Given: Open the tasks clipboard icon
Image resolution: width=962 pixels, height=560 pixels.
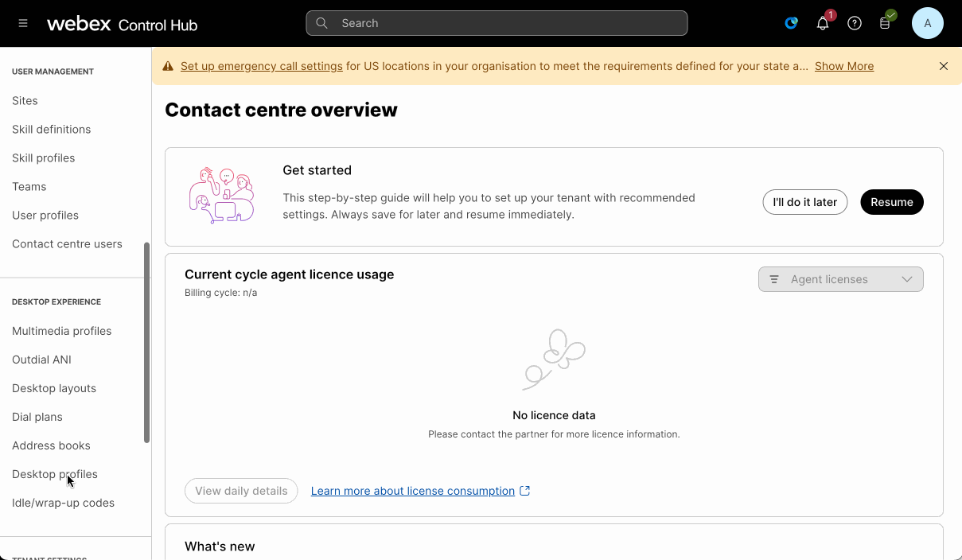Looking at the screenshot, I should pos(885,24).
